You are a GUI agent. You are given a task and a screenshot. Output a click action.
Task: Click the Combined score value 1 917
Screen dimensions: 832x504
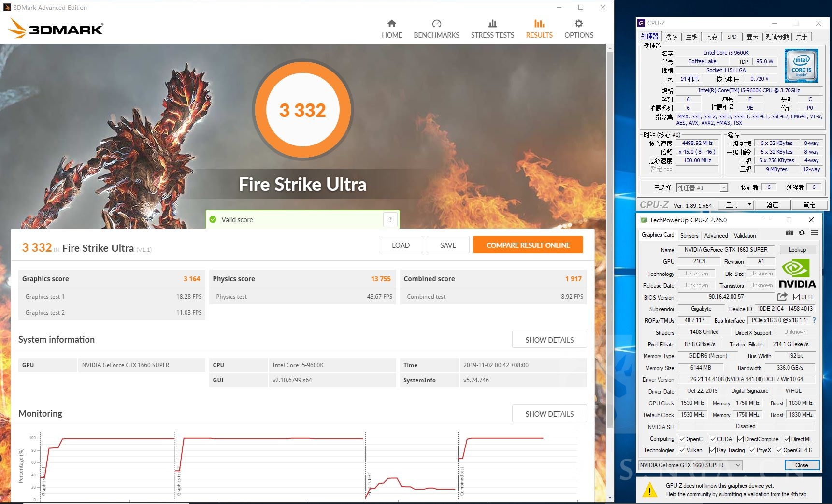pos(574,279)
